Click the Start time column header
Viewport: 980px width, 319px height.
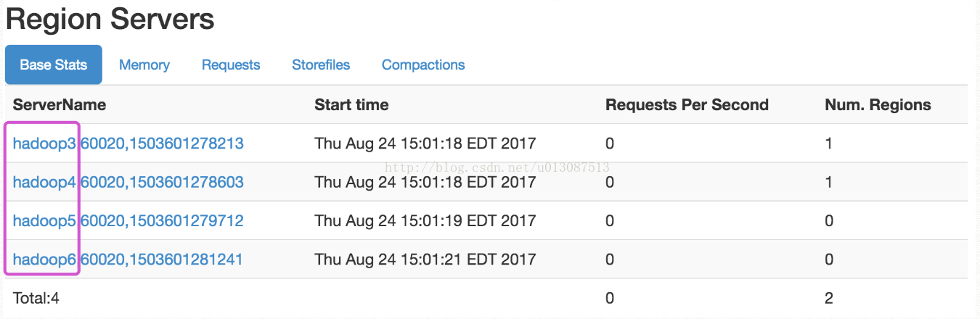coord(351,104)
